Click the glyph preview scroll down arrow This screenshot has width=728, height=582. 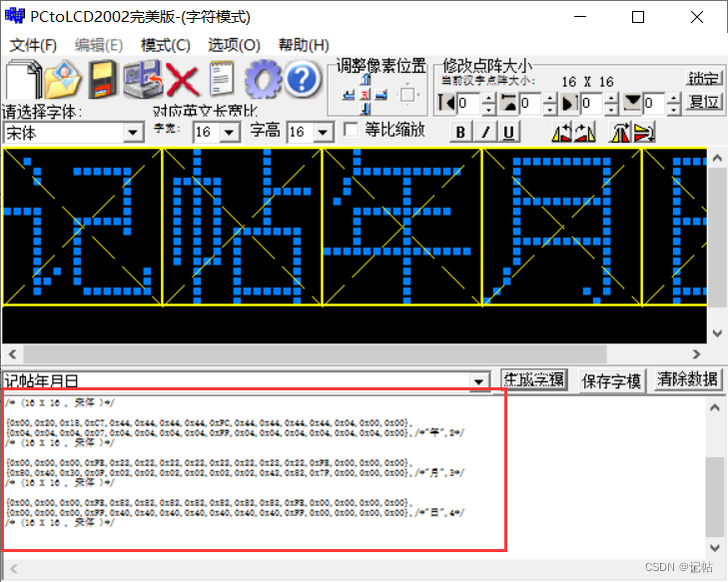click(717, 333)
